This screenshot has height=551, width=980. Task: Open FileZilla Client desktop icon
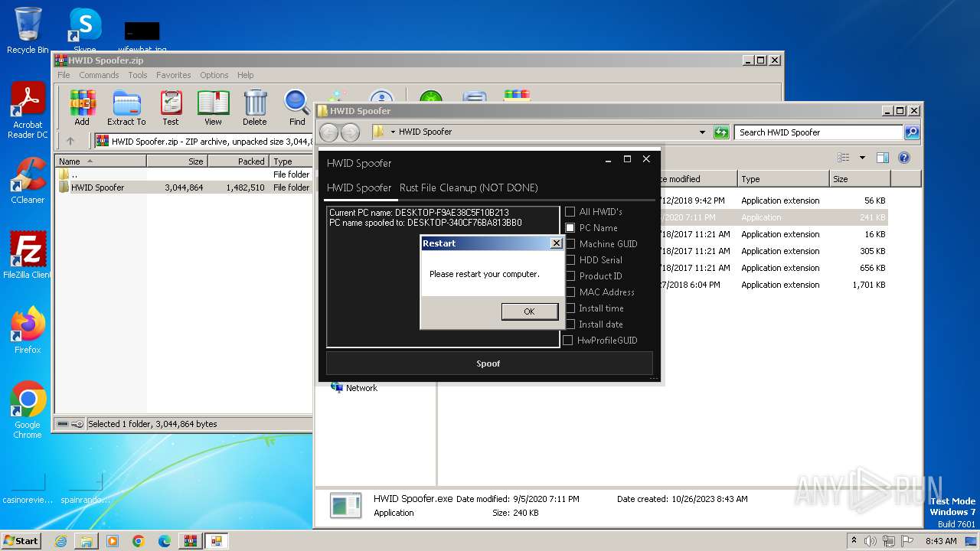(28, 256)
